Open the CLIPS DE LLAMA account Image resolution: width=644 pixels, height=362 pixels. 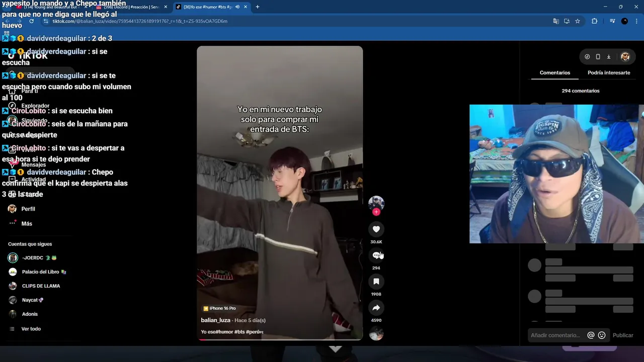[x=34, y=286]
